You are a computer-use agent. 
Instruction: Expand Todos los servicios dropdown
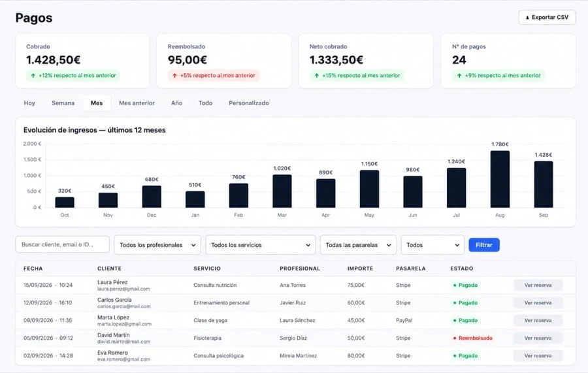click(260, 245)
